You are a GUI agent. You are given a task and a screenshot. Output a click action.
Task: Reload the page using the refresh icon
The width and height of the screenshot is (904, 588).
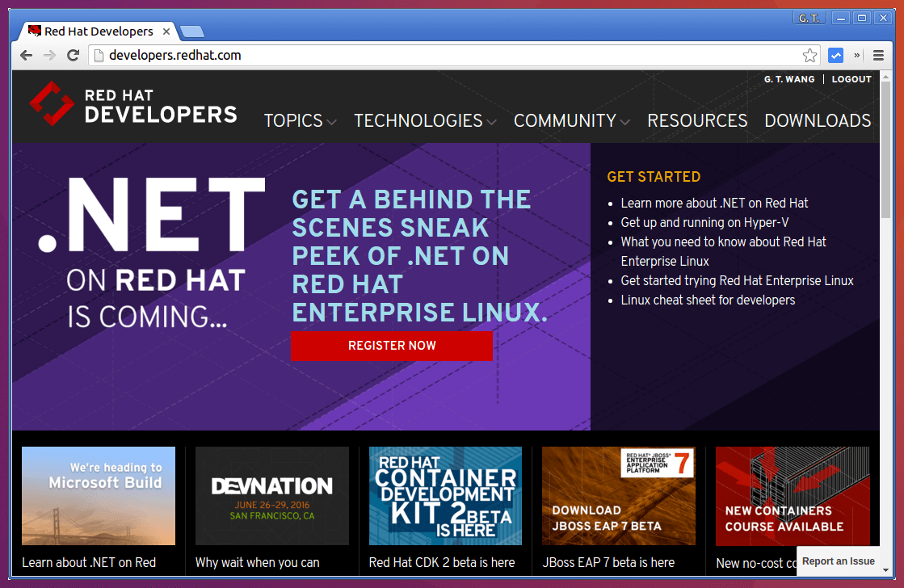(x=73, y=55)
